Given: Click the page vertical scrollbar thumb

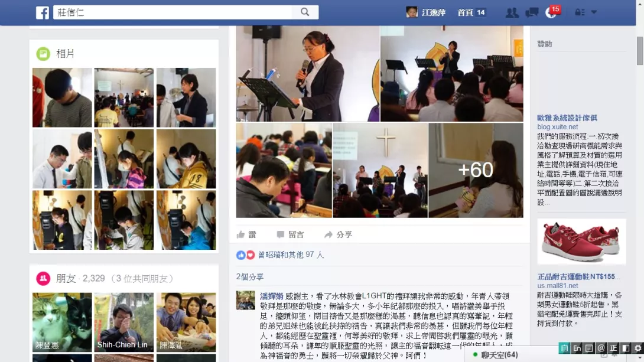Looking at the screenshot, I should coord(640,50).
